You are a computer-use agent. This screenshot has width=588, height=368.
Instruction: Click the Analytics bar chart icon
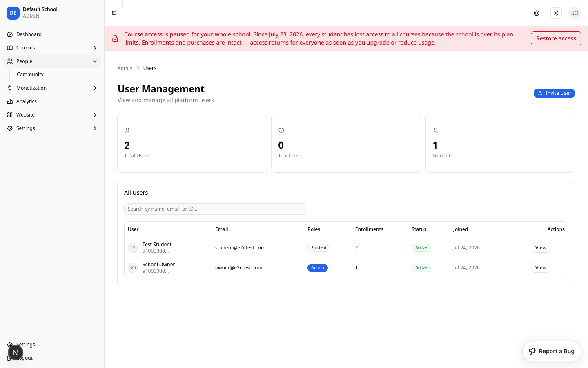pyautogui.click(x=10, y=101)
